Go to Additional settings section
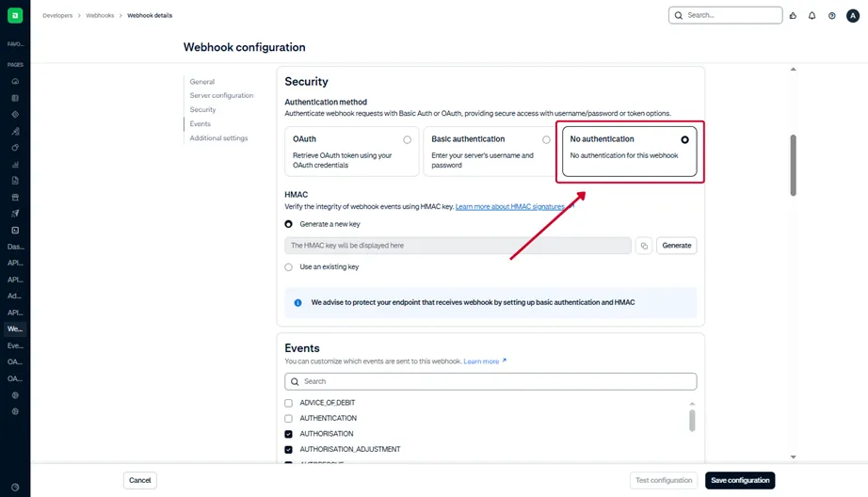Screen dimensions: 868x497 (218, 138)
